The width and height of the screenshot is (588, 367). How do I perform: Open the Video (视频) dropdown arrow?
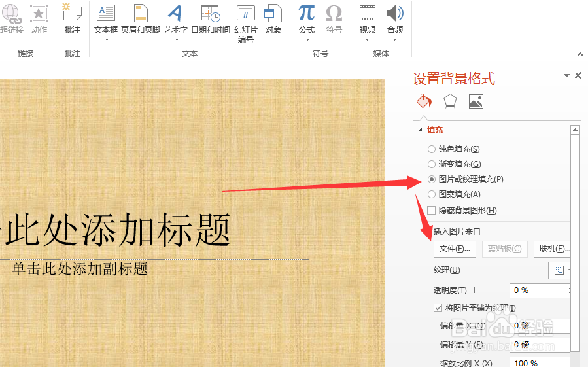pyautogui.click(x=368, y=39)
